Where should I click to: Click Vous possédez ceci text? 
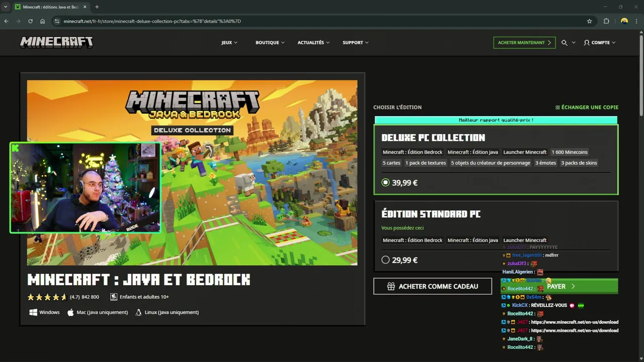[403, 228]
